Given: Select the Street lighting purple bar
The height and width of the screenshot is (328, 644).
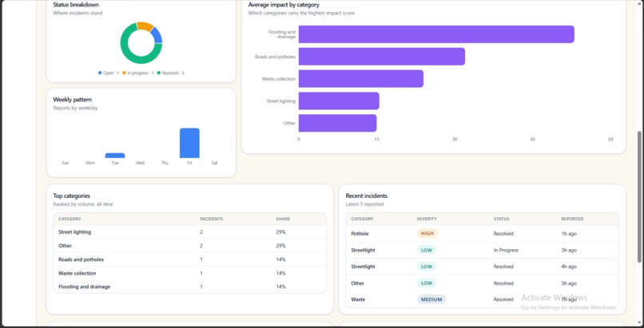Looking at the screenshot, I should pyautogui.click(x=339, y=101).
